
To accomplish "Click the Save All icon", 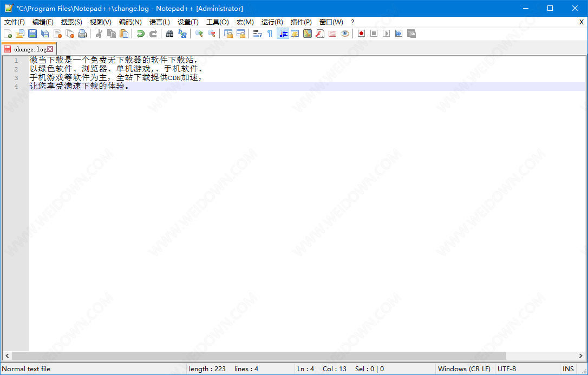I will coord(45,34).
